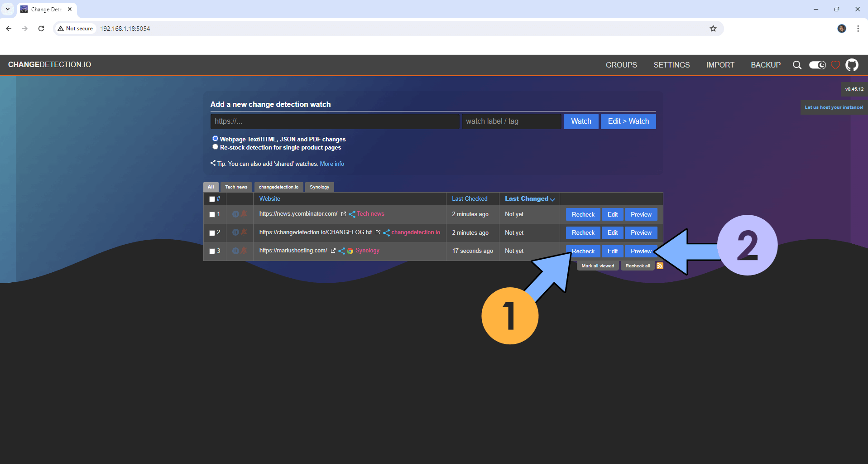Recheck the news.ycombinator.com watch
This screenshot has height=464, width=868.
pos(583,214)
